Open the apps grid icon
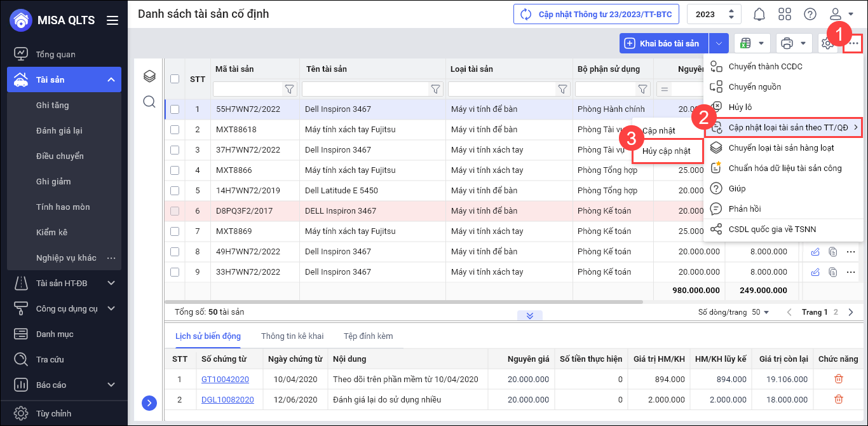Viewport: 868px width, 426px height. [x=785, y=14]
